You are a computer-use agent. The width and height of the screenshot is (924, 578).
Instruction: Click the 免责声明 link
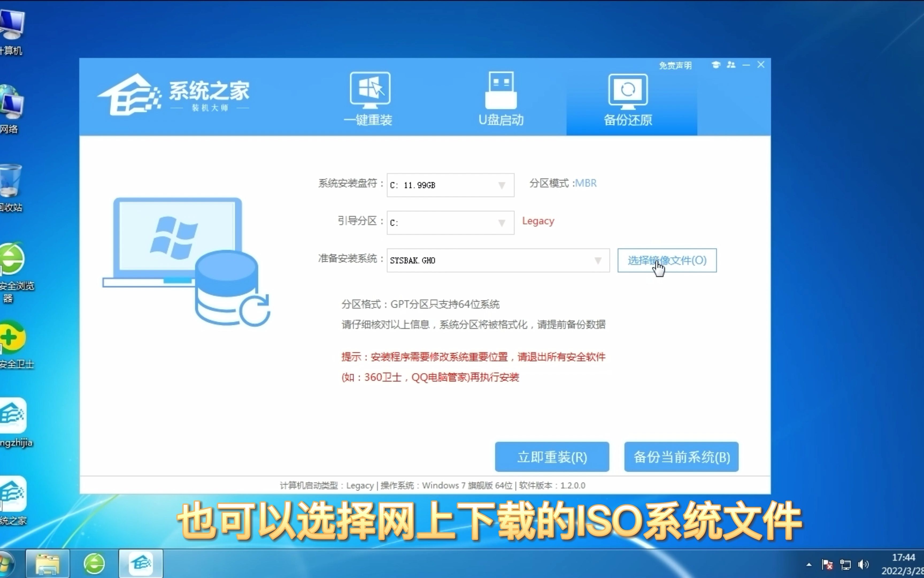pos(675,65)
